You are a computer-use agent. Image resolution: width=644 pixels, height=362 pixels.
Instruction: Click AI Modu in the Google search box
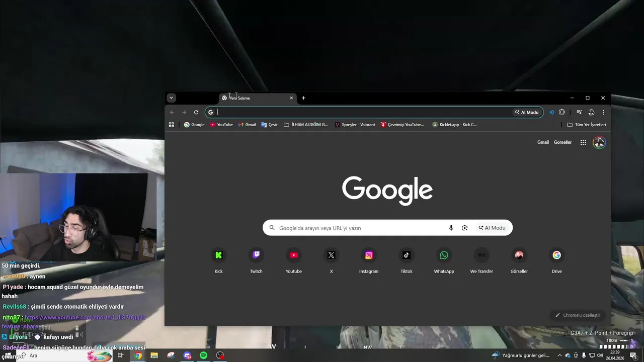pos(492,228)
